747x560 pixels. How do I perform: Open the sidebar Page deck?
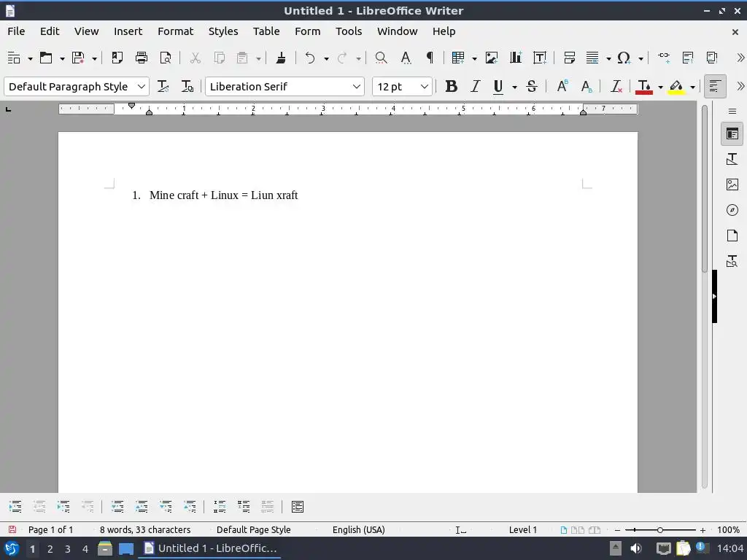(732, 236)
